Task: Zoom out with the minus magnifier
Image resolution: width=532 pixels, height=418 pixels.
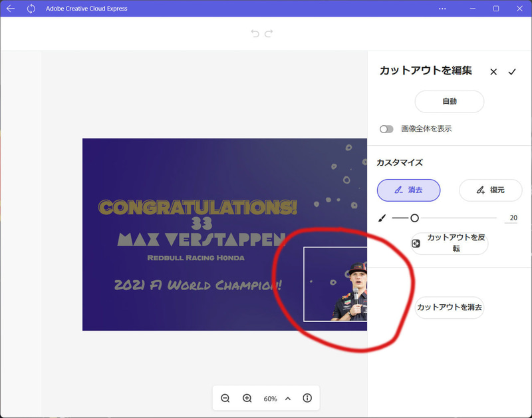Action: click(x=225, y=398)
